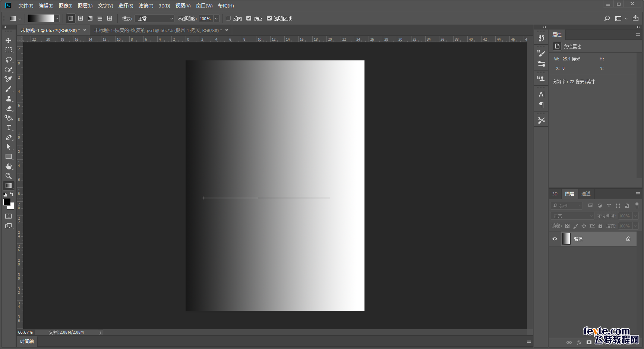Viewport: 644px width, 349px height.
Task: Select the Horizontal Type tool
Action: pyautogui.click(x=9, y=128)
